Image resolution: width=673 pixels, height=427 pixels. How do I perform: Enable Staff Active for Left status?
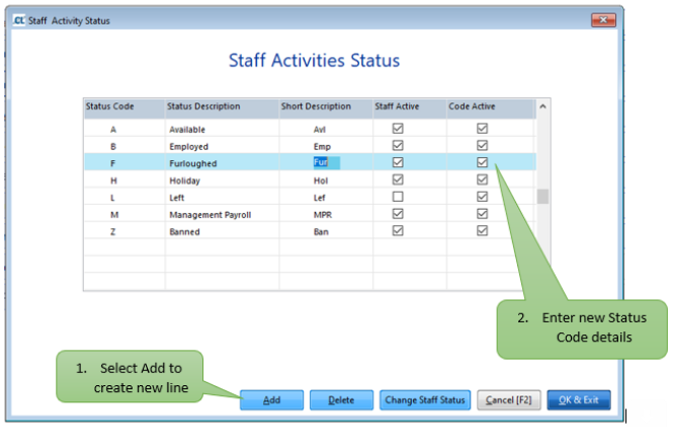(x=398, y=197)
